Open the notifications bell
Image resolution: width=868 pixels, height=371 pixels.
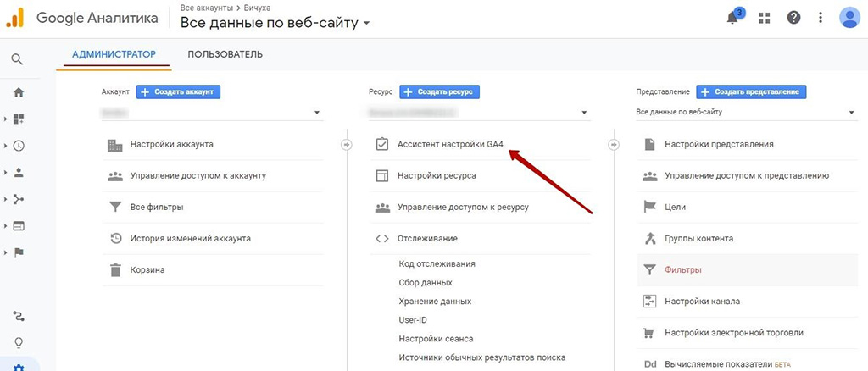pyautogui.click(x=732, y=19)
